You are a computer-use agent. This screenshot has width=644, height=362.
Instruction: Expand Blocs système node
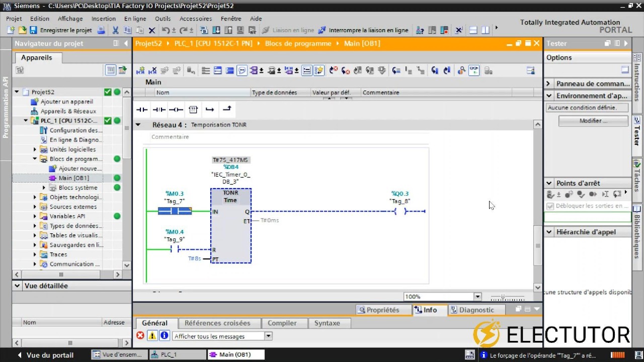(44, 188)
